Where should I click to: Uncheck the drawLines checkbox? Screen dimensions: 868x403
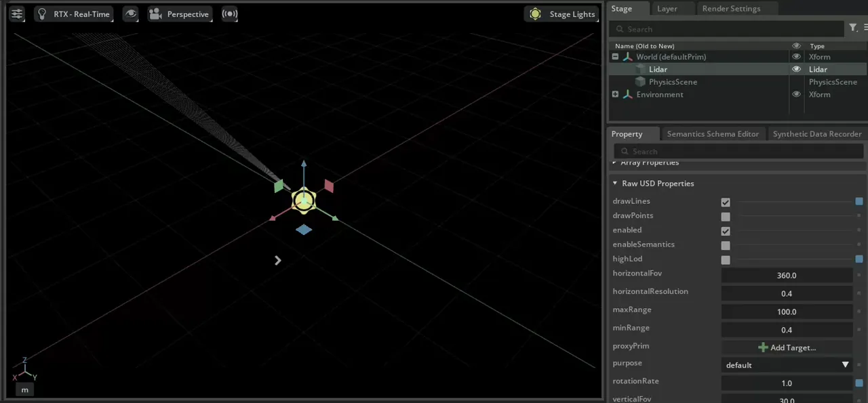[x=726, y=203]
